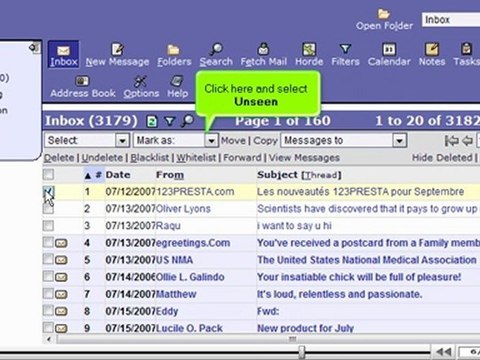The width and height of the screenshot is (480, 360).
Task: Go to previous page using the left arrow icon
Action: [x=467, y=141]
